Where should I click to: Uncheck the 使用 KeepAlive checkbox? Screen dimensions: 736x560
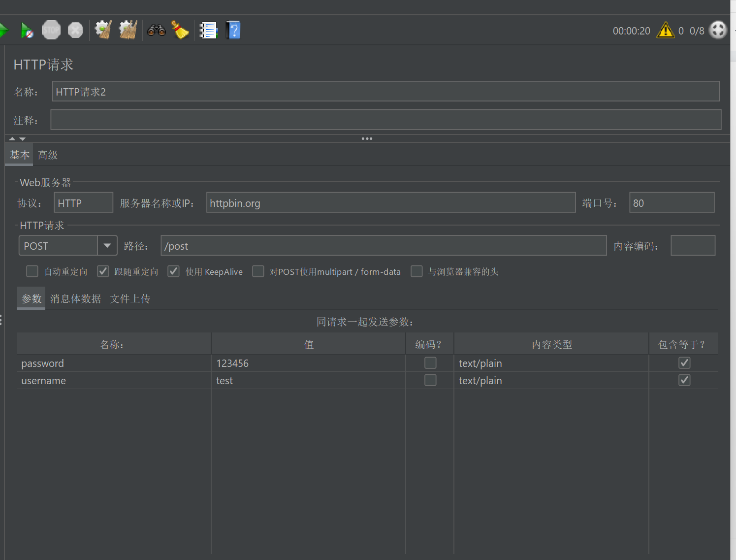173,271
